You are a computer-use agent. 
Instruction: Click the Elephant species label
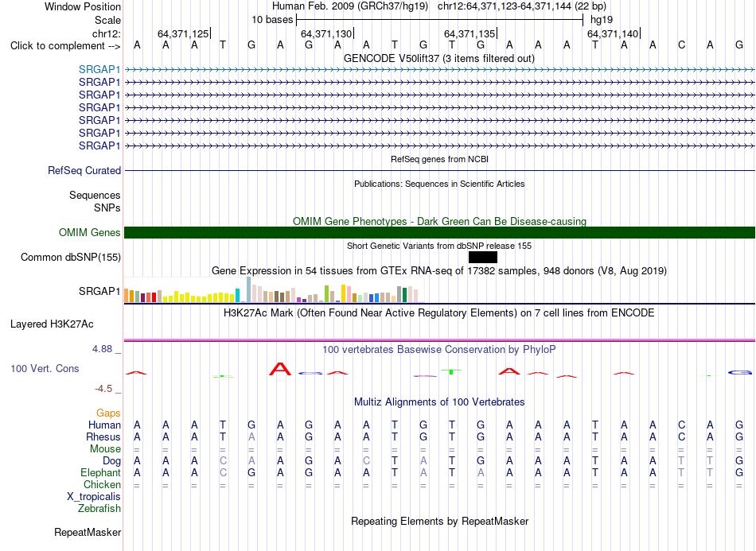(101, 472)
